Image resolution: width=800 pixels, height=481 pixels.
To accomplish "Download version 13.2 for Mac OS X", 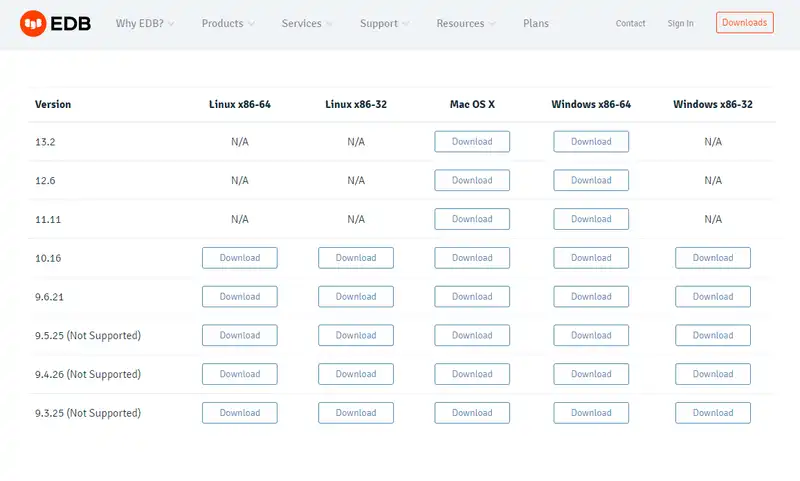I will [472, 142].
